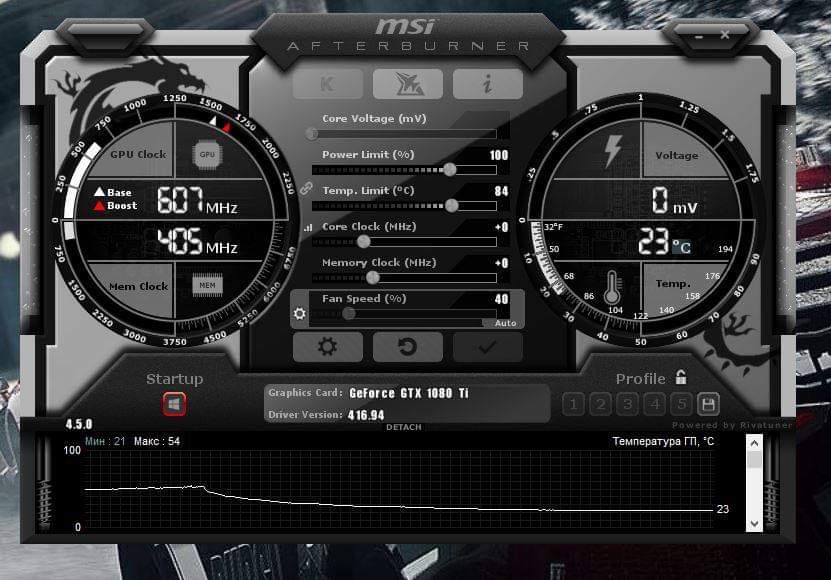831x580 pixels.
Task: Click the 405 MHz memory clock reading
Action: click(197, 241)
